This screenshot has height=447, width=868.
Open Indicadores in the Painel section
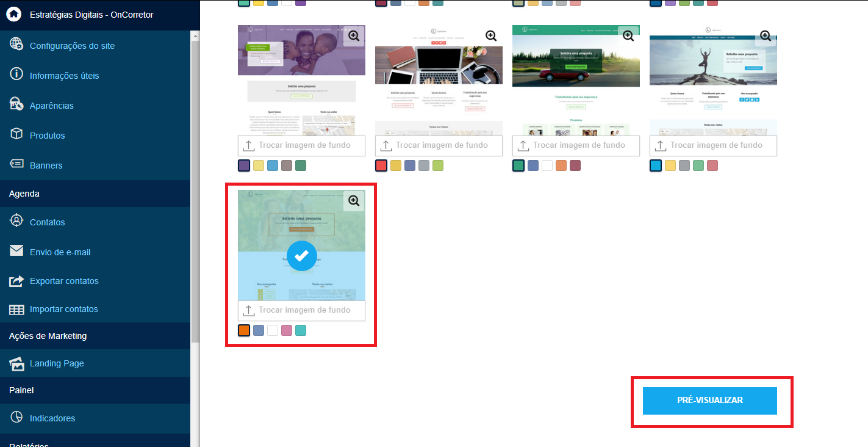click(x=52, y=418)
